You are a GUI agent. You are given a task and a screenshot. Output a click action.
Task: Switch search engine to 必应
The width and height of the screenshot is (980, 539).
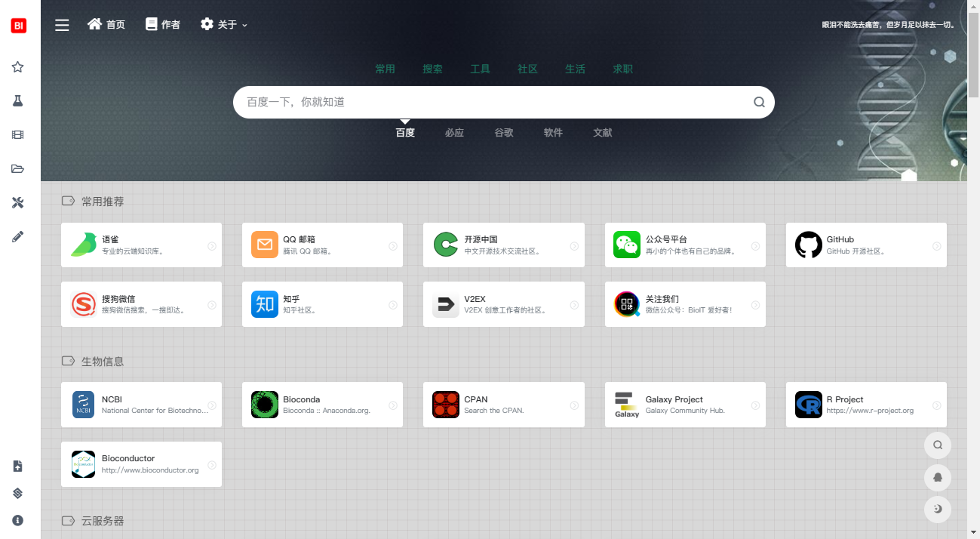tap(454, 133)
